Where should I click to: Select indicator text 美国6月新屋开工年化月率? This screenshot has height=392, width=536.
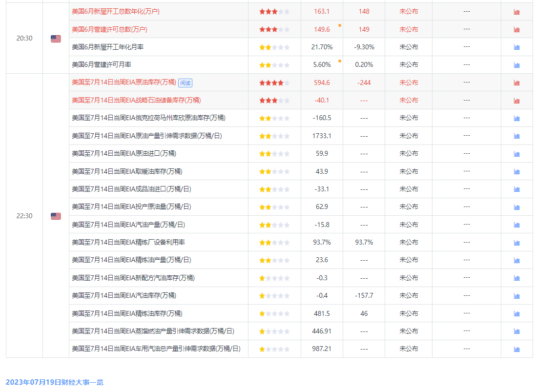point(108,47)
